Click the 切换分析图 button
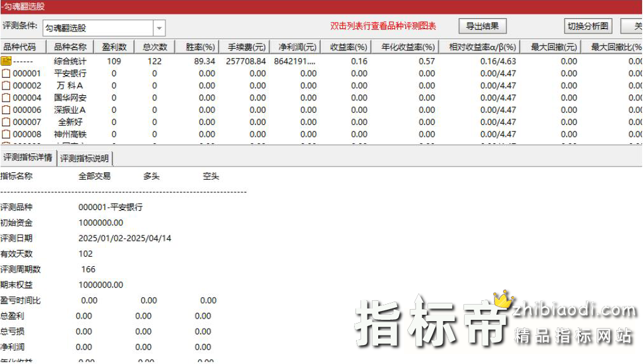 click(588, 26)
